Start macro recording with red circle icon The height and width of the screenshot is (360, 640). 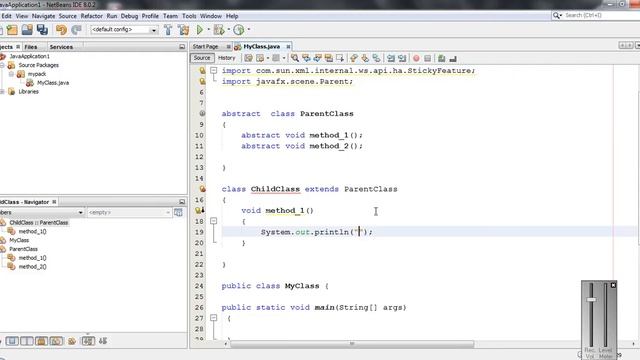[416, 58]
